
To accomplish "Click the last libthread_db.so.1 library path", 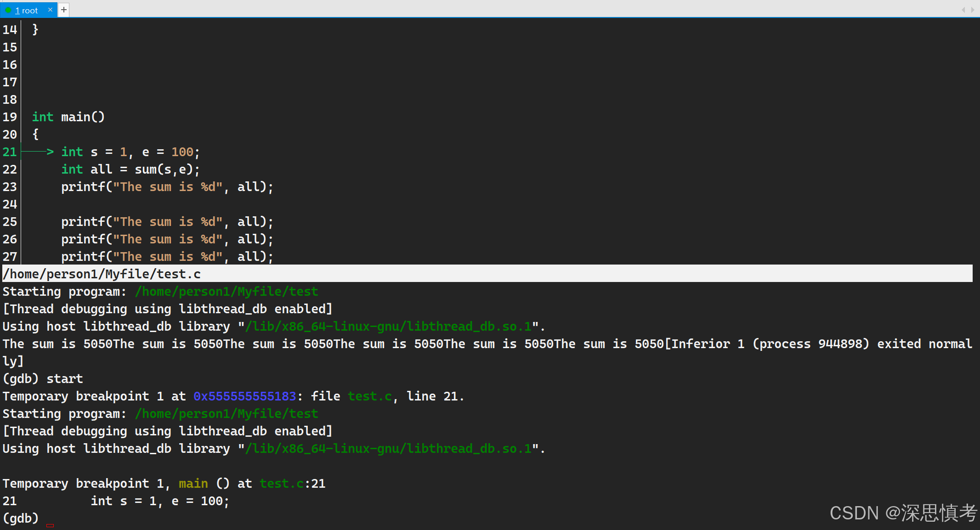I will [x=388, y=449].
